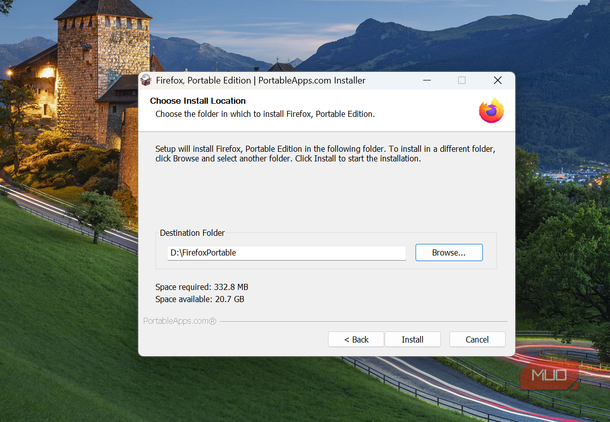
Task: Click the disabled maximize button
Action: point(462,80)
